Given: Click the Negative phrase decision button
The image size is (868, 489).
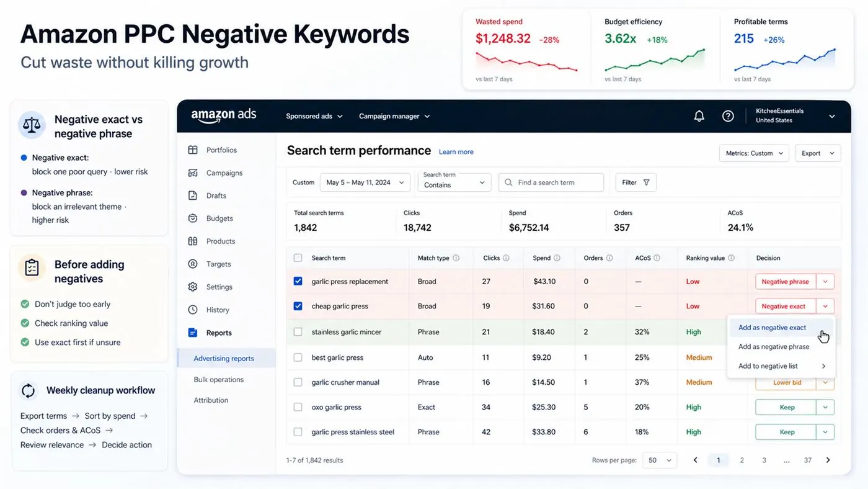Looking at the screenshot, I should coord(785,282).
